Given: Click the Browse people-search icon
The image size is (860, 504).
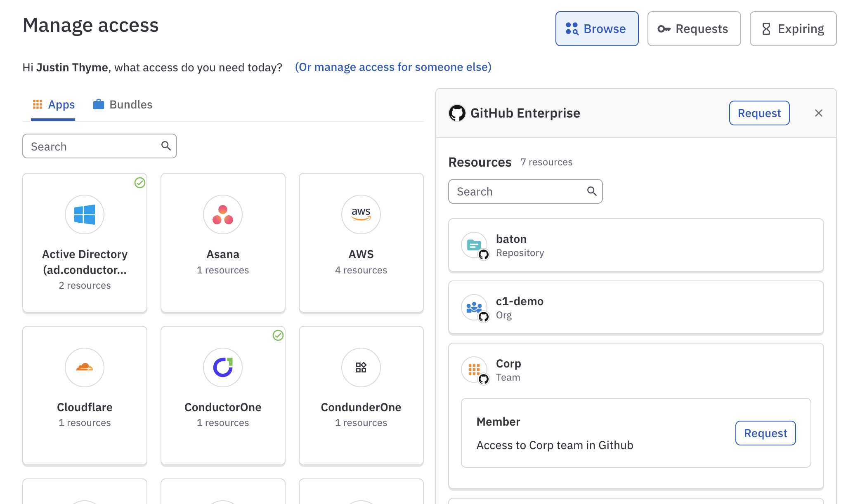Looking at the screenshot, I should (x=572, y=28).
